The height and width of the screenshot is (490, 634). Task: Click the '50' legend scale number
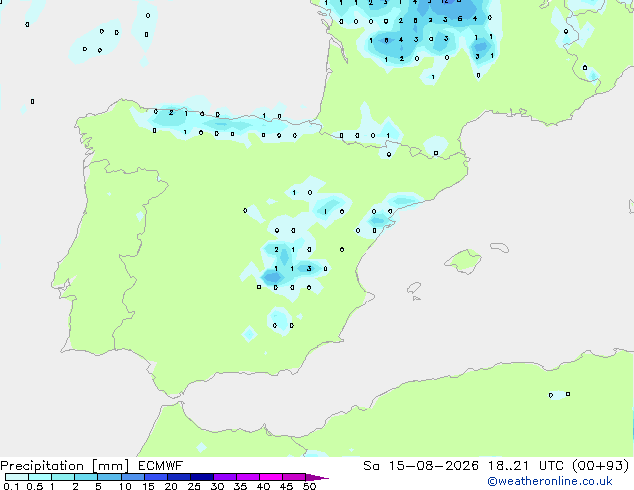[309, 486]
